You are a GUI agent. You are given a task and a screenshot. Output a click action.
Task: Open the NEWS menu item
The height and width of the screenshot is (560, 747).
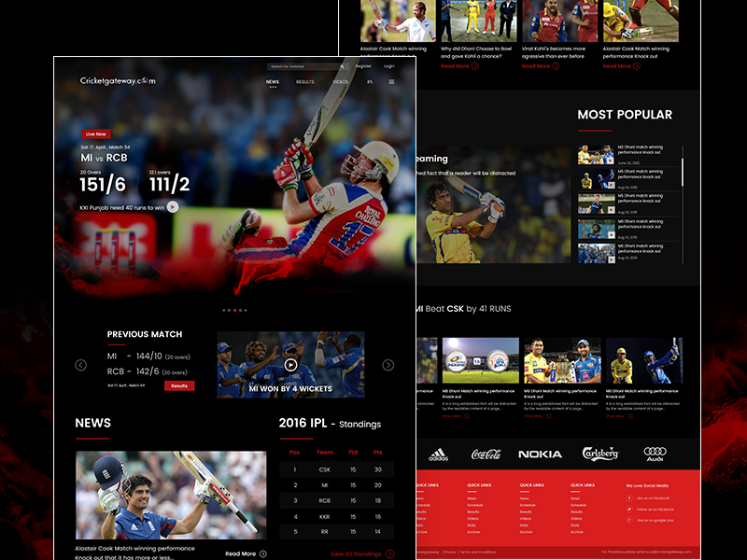pos(272,82)
